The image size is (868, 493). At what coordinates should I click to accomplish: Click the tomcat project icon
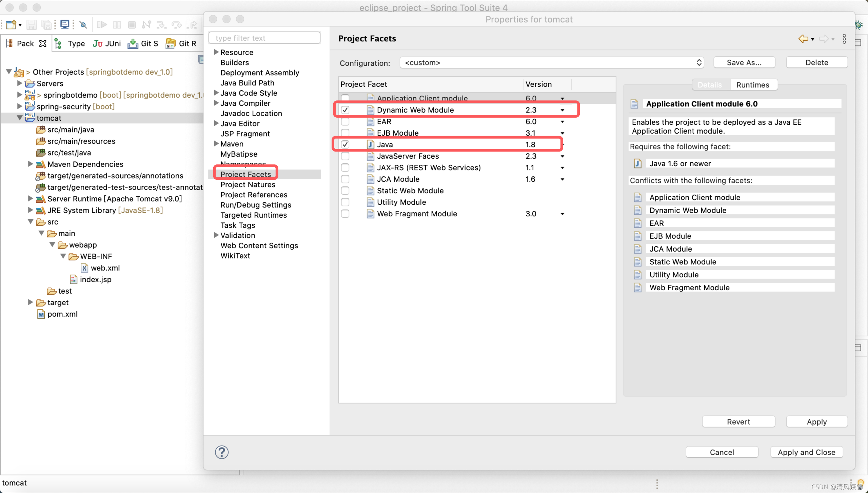click(30, 117)
